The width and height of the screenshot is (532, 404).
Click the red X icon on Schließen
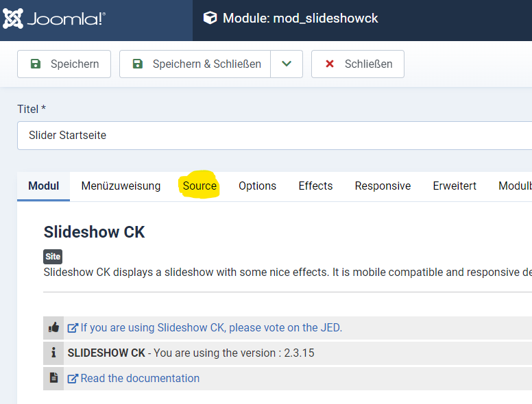click(330, 64)
